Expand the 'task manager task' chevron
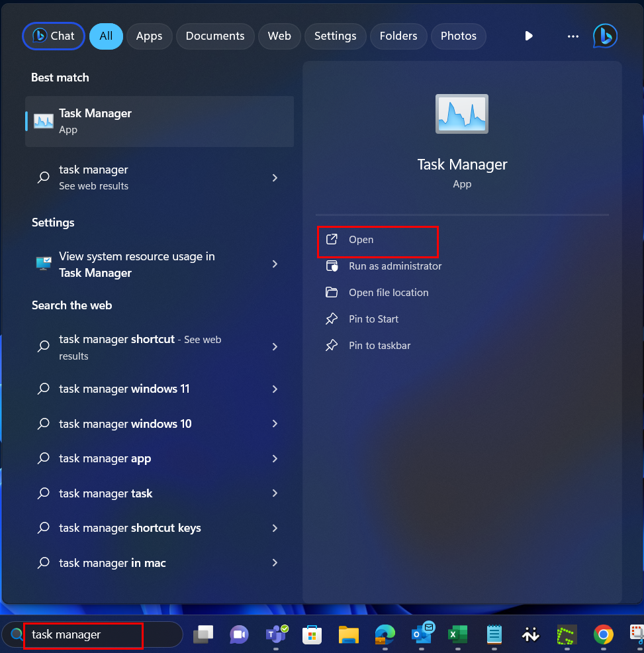 (x=275, y=493)
